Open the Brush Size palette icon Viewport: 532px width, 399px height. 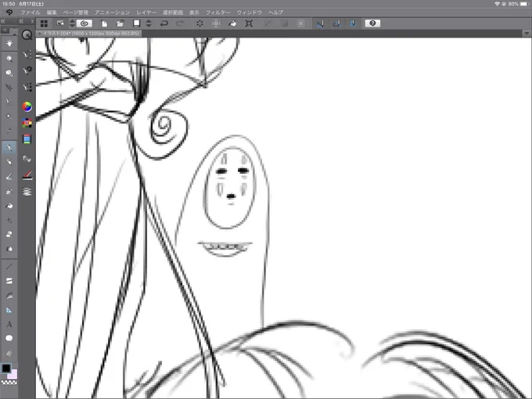(27, 87)
